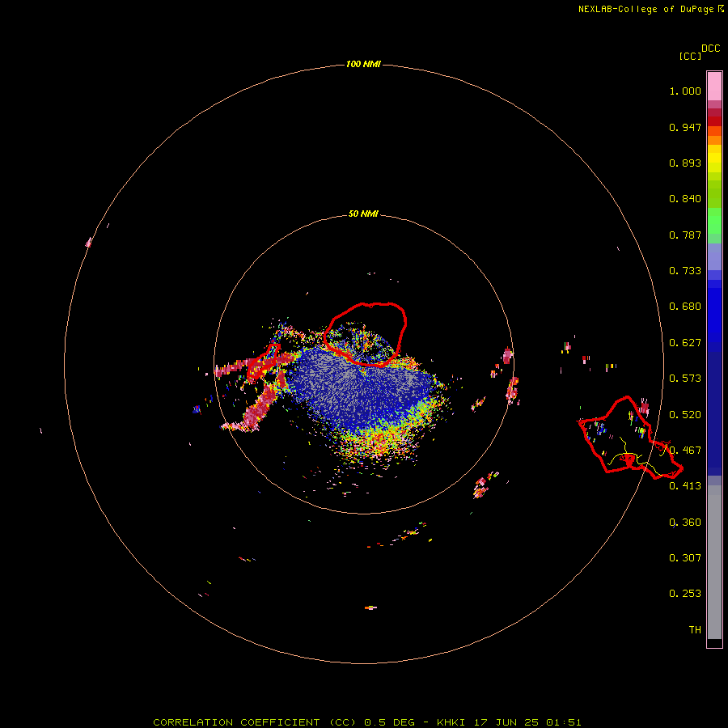The height and width of the screenshot is (728, 728).
Task: Click the 0.840 scale value
Action: point(685,199)
